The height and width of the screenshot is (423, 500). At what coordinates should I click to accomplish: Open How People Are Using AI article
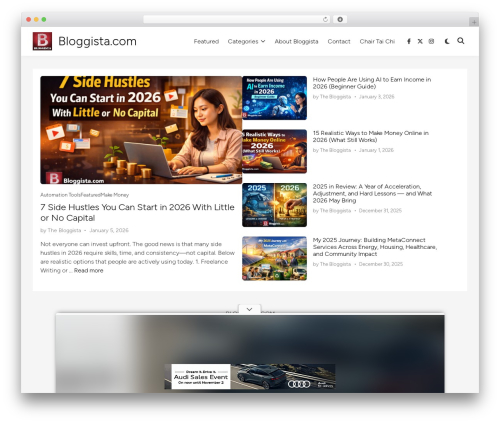coord(372,83)
